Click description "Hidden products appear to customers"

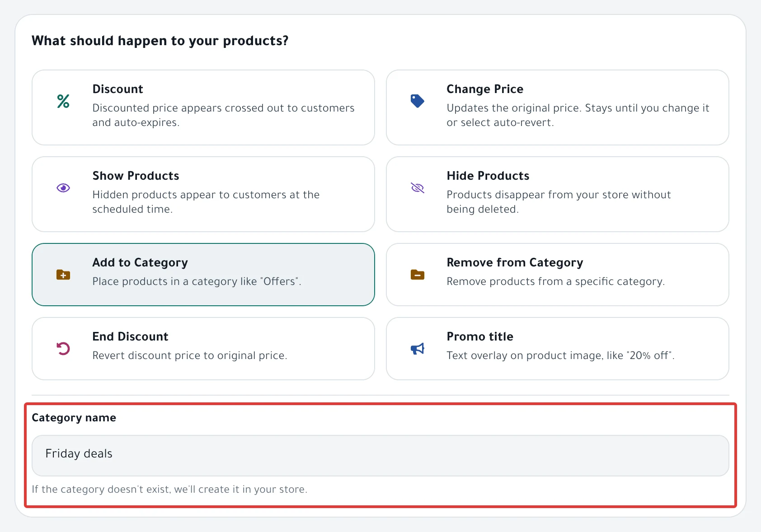(206, 202)
